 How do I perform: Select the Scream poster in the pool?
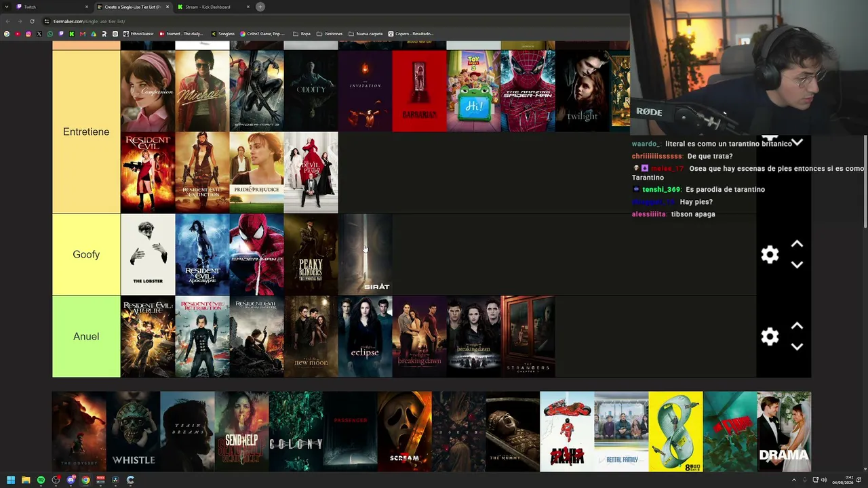coord(404,432)
